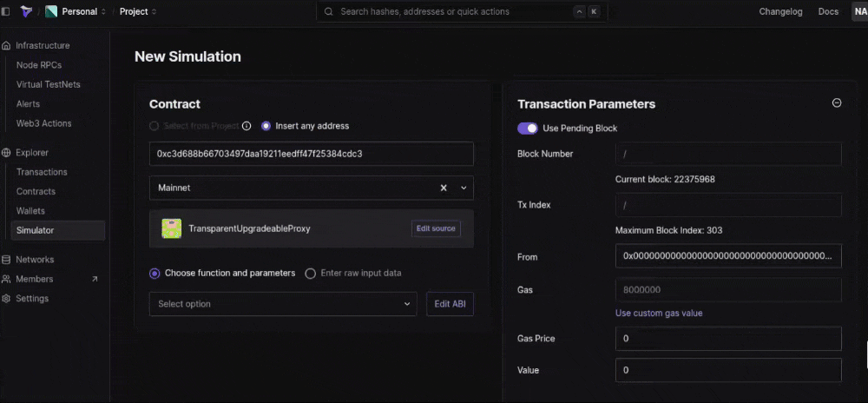The width and height of the screenshot is (868, 403).
Task: Click the Use custom gas value link
Action: 659,313
